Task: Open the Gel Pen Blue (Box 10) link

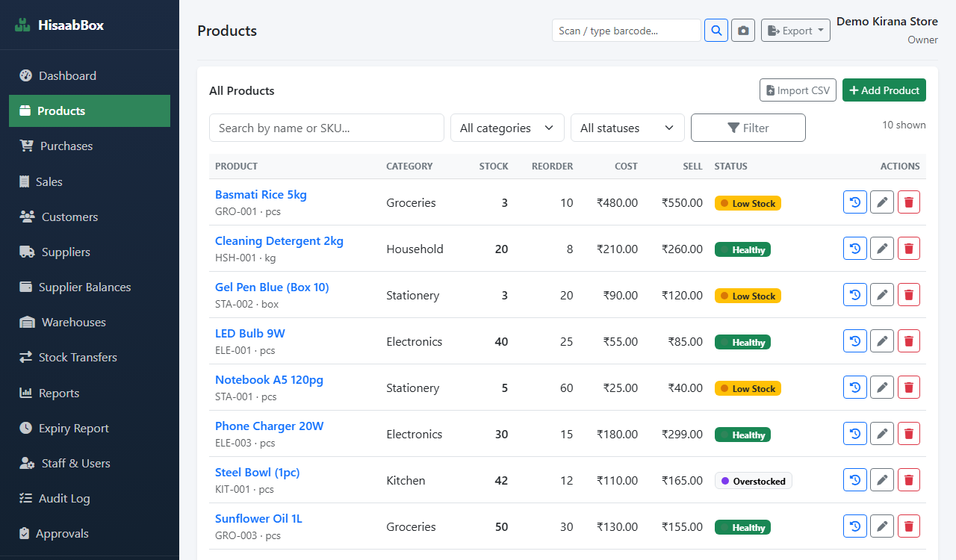Action: click(272, 287)
